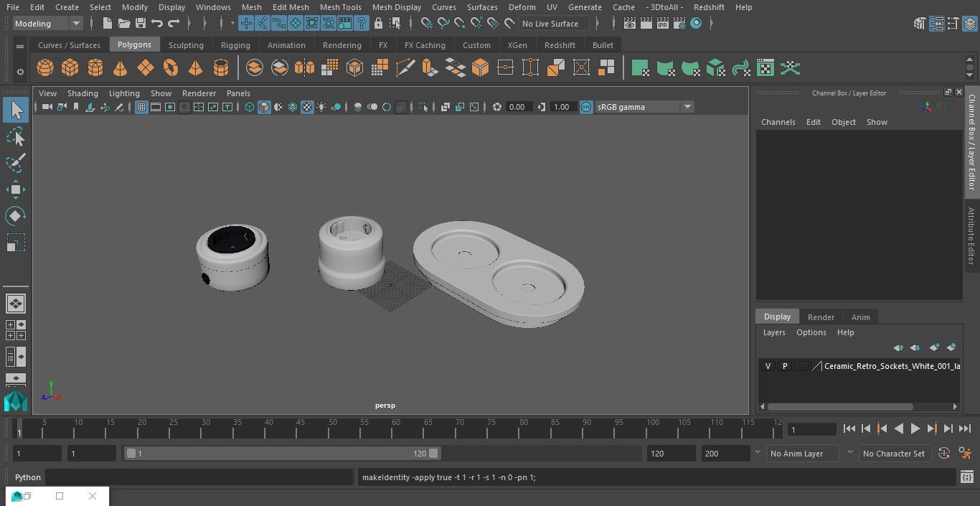The width and height of the screenshot is (980, 506).
Task: Click the Maya home logo icon
Action: [x=15, y=401]
